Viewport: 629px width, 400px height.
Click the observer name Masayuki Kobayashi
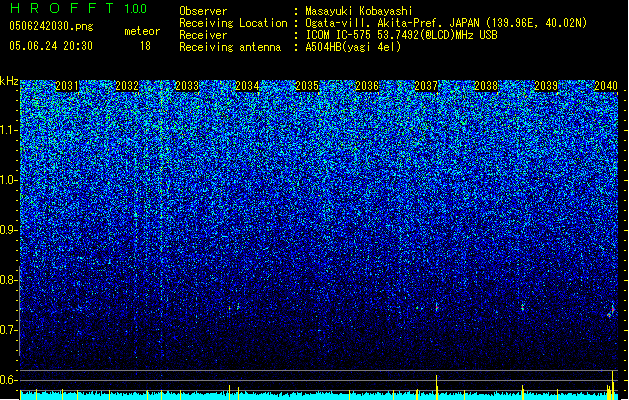[x=359, y=11]
